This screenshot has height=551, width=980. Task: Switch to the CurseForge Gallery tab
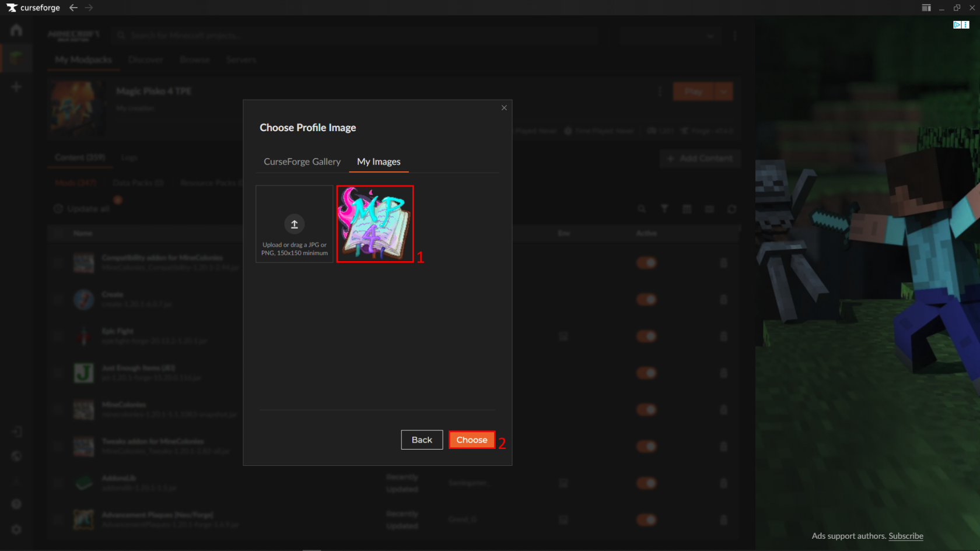point(302,162)
